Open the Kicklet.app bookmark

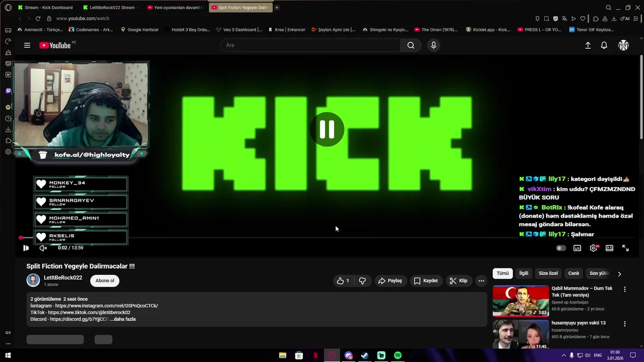pyautogui.click(x=488, y=30)
